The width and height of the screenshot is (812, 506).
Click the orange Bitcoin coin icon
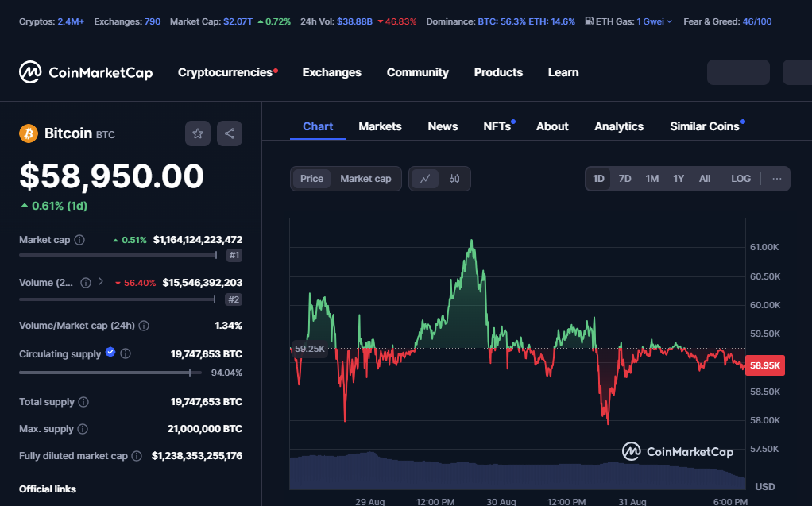click(29, 133)
